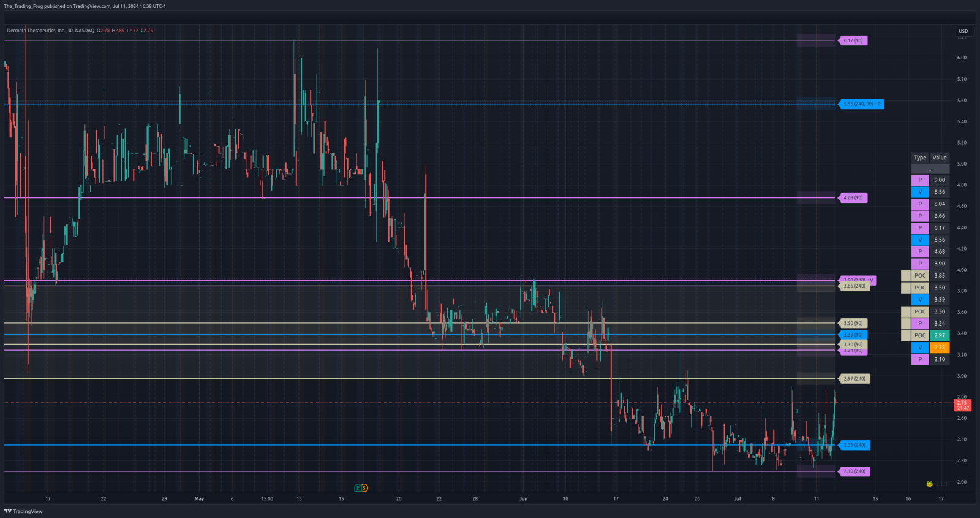This screenshot has width=980, height=518.
Task: Select the 2.10 (240) level label
Action: (854, 471)
